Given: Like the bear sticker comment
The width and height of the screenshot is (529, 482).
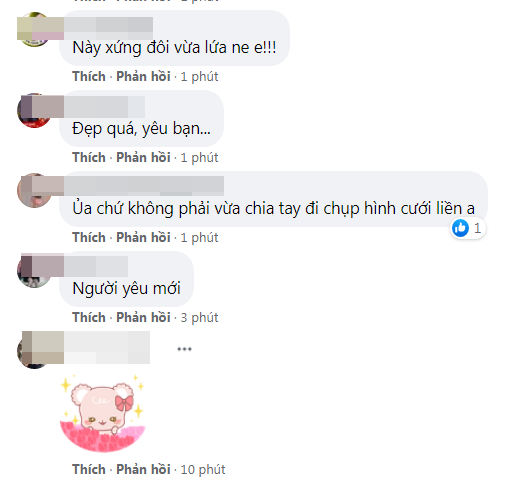Looking at the screenshot, I should [89, 470].
